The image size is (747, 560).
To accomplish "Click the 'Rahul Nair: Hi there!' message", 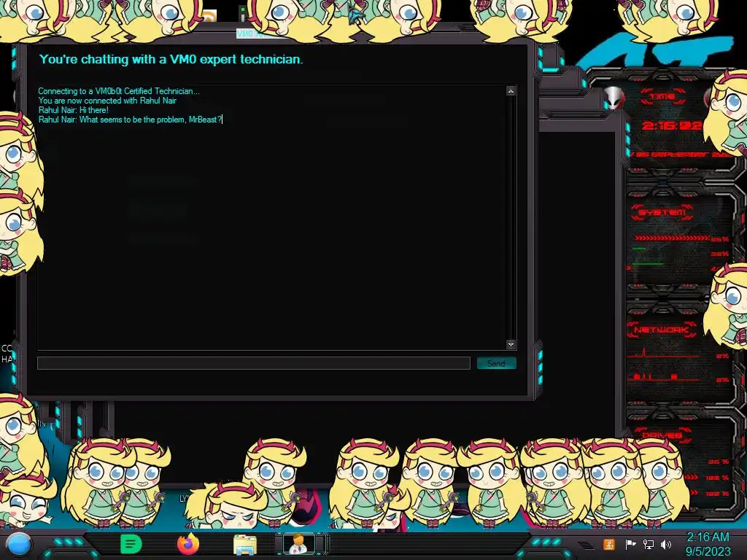I will pos(74,110).
